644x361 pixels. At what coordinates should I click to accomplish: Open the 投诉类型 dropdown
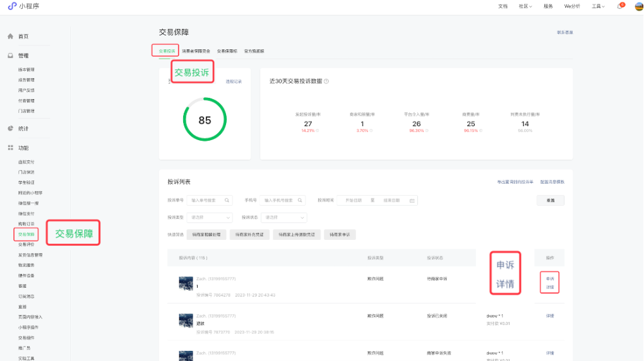[210, 217]
